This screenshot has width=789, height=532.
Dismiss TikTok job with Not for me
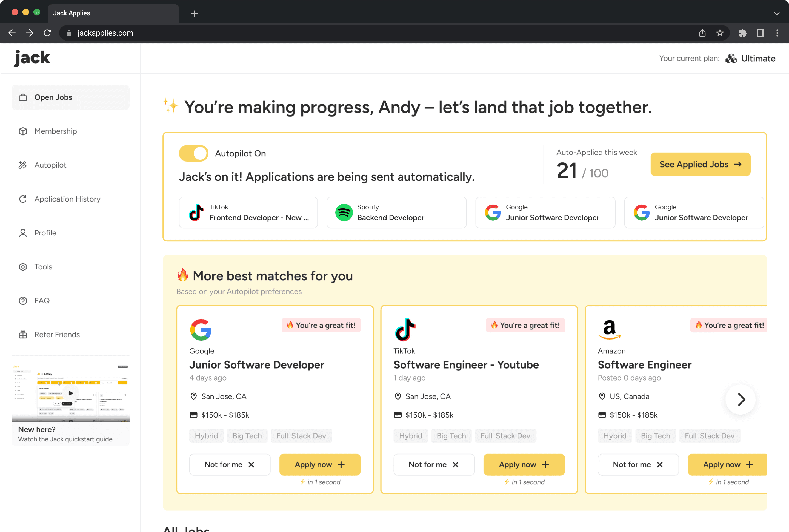point(434,464)
